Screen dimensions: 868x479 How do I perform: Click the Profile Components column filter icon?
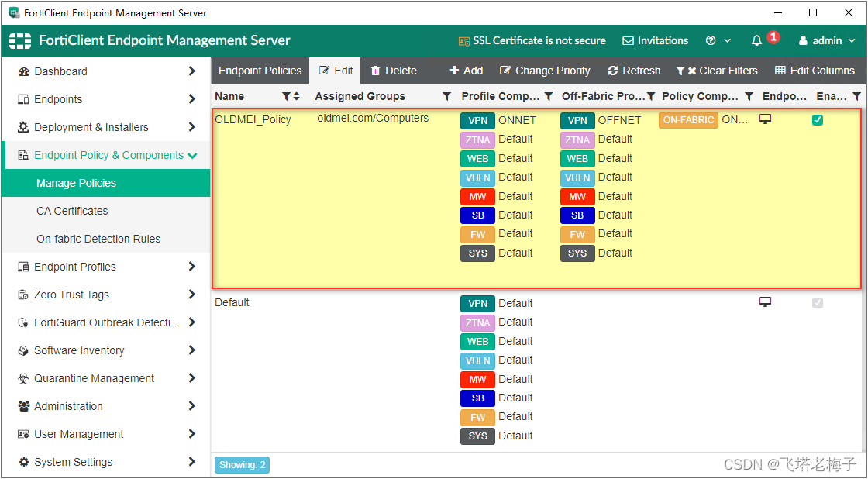coord(549,96)
